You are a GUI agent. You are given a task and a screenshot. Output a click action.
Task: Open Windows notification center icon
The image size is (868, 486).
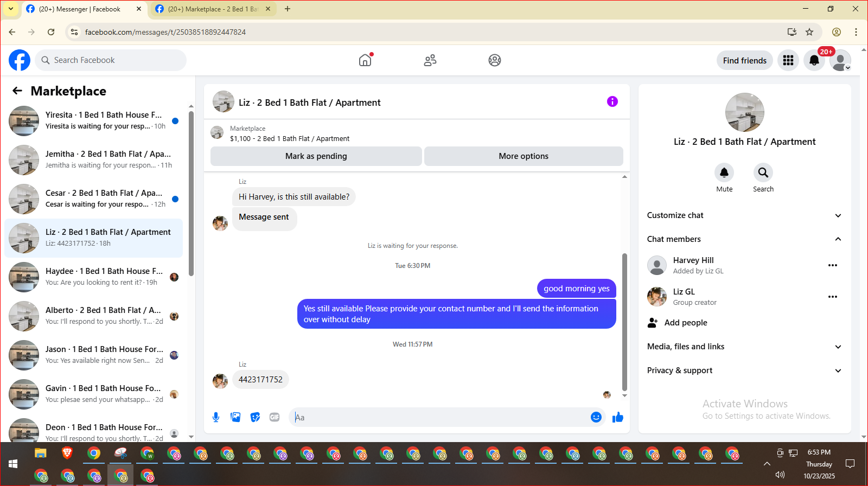coord(850,464)
